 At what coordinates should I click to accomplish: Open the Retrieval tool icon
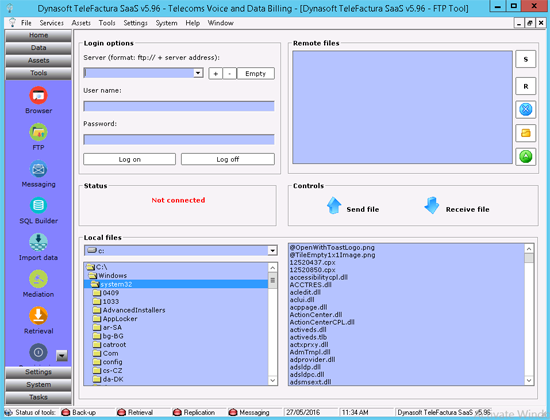pos(38,316)
